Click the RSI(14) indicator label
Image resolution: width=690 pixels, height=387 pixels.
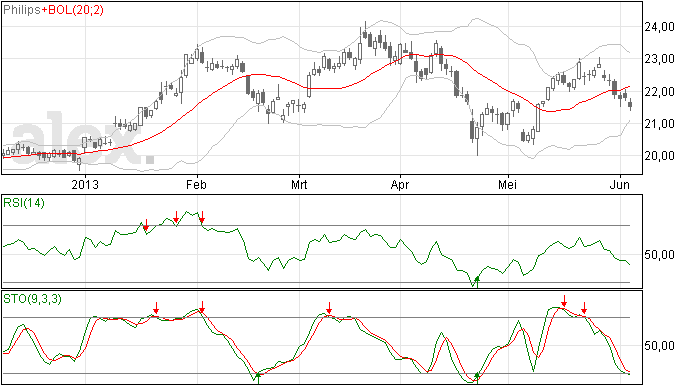pos(24,203)
